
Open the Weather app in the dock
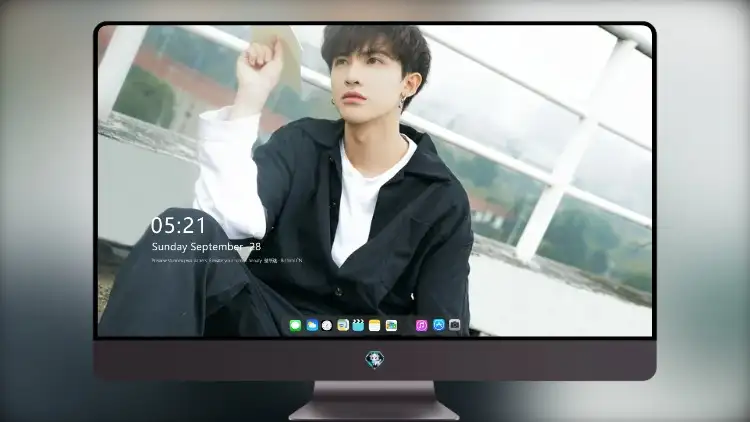click(x=312, y=326)
